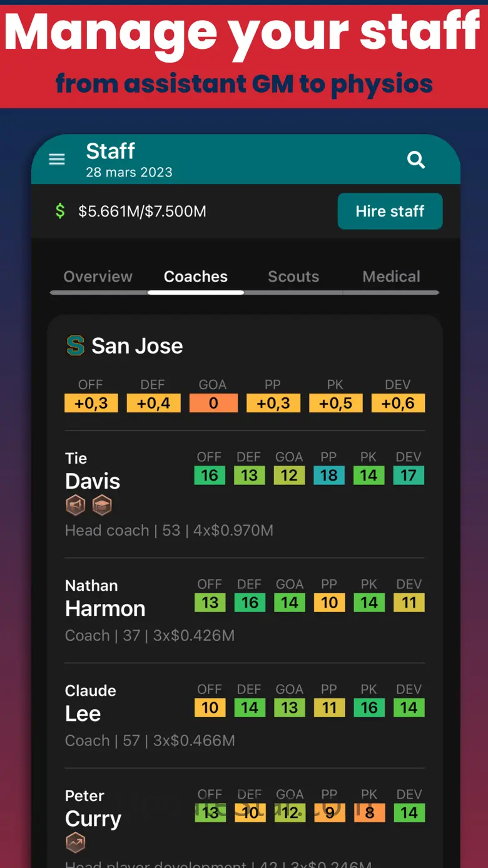488x868 pixels.
Task: Tap Davis's graduation cap trait badge
Action: 102,505
